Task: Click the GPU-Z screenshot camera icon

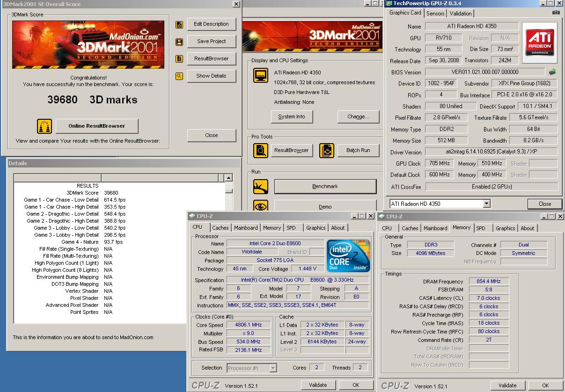Action: point(556,13)
